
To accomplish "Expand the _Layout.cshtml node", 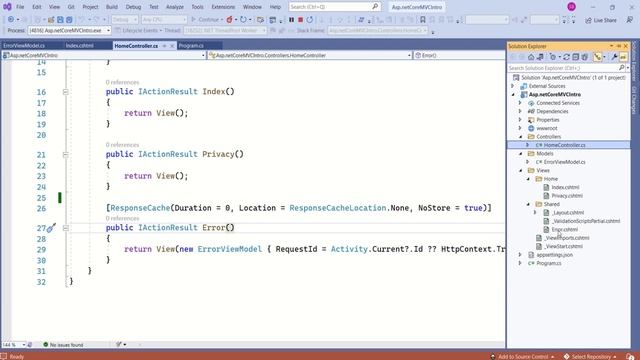I will pyautogui.click(x=535, y=212).
